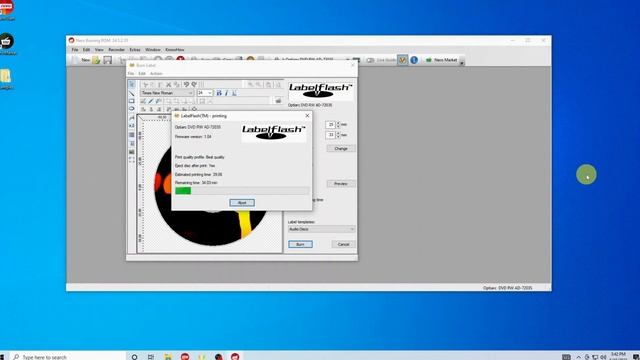Click the LabelFlash printing progress bar

pyautogui.click(x=242, y=191)
